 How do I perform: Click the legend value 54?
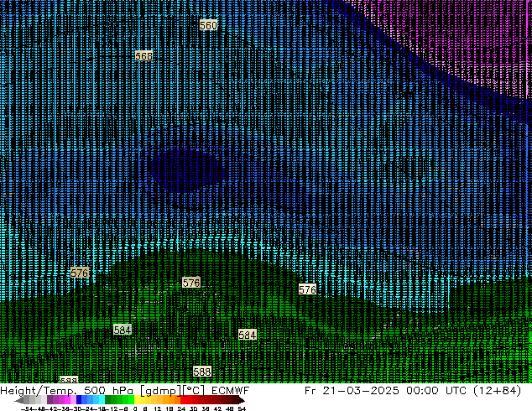242,408
